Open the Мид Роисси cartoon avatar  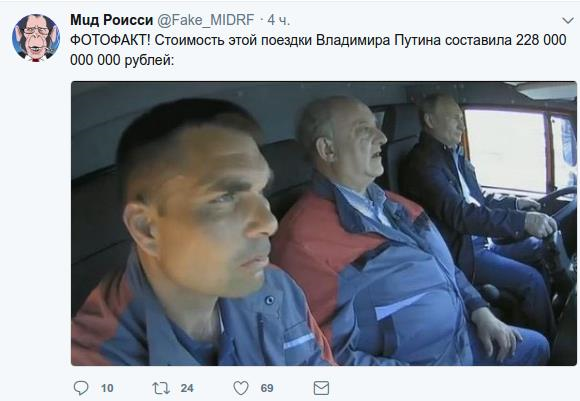(36, 38)
